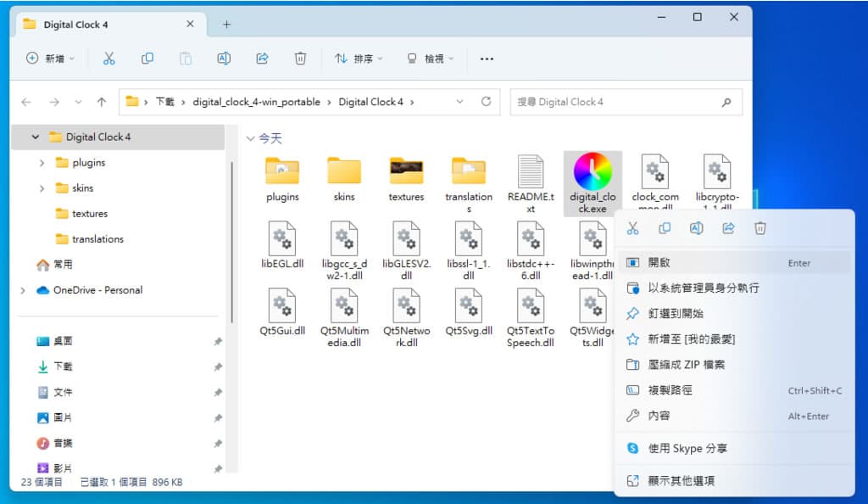868x504 pixels.
Task: Choose 以系統管理員身分執行 in context menu
Action: click(x=735, y=288)
